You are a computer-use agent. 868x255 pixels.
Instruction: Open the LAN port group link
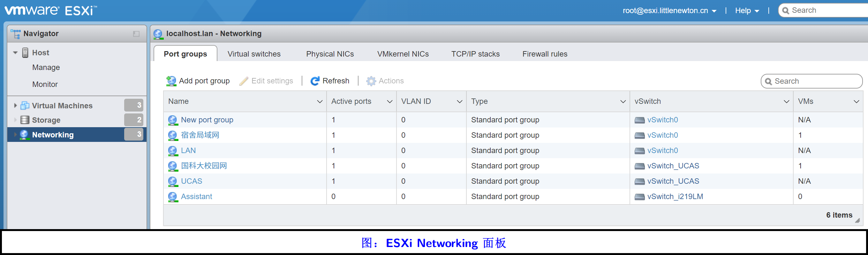(x=188, y=151)
